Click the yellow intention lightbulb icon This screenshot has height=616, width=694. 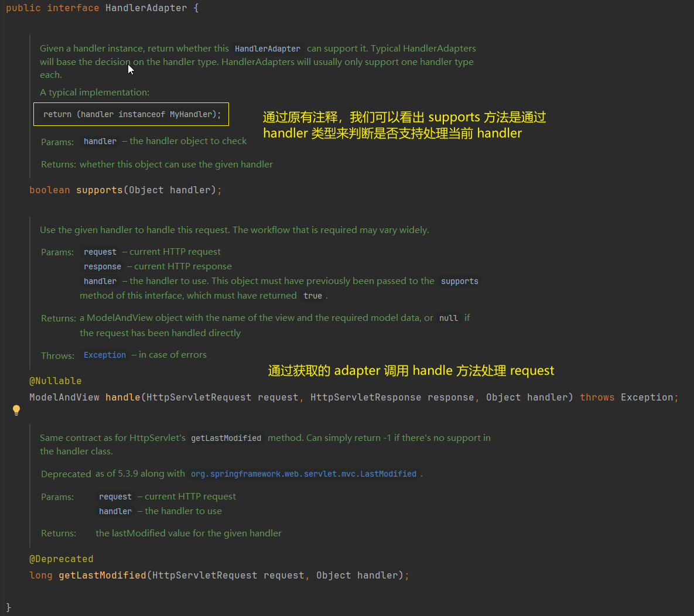click(x=16, y=410)
